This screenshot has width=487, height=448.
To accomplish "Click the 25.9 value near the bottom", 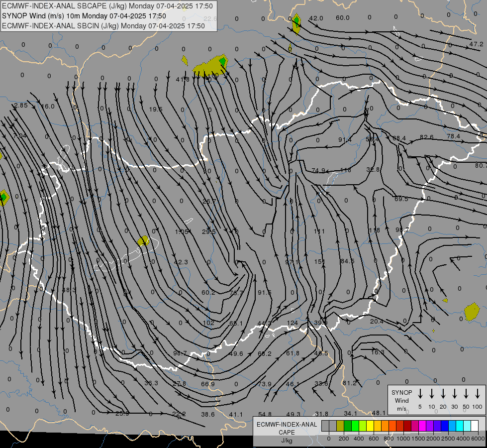I will click(x=122, y=414).
